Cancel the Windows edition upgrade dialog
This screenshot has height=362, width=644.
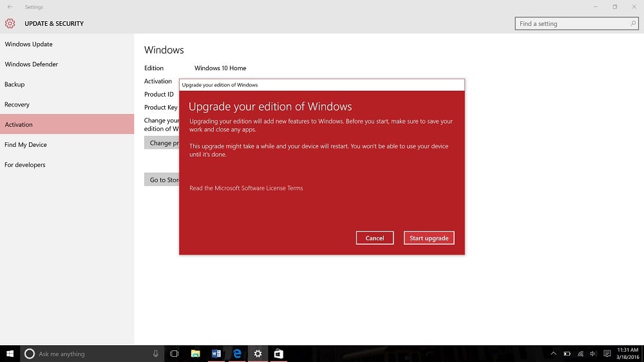pos(375,238)
